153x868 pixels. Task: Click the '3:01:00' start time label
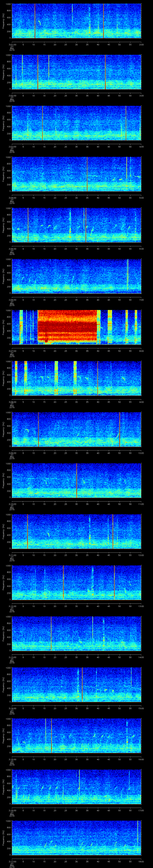coord(12,44)
